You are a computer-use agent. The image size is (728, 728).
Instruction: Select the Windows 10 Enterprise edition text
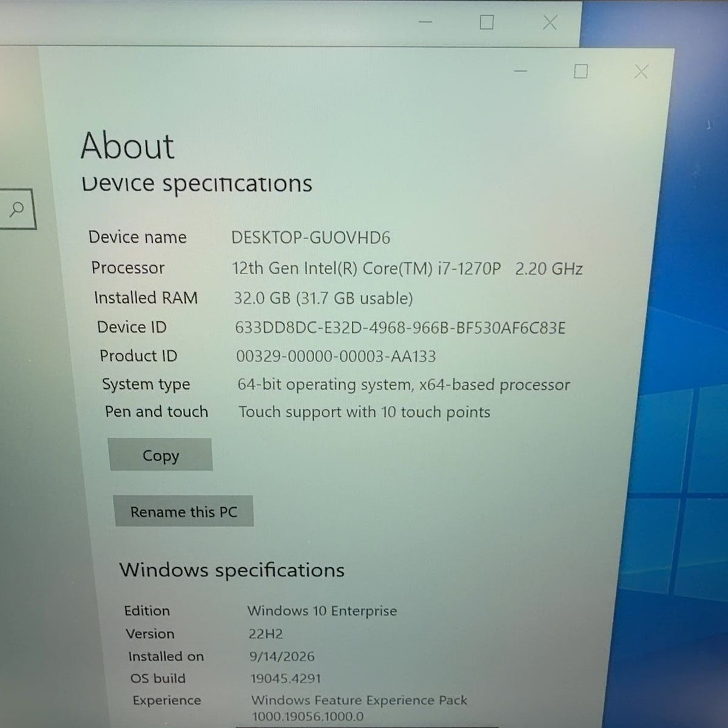point(322,611)
